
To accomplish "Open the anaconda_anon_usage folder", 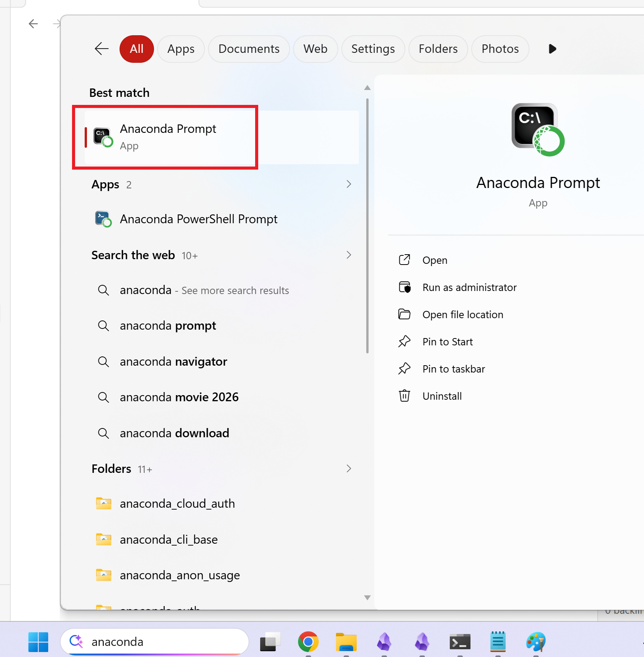I will click(222, 575).
